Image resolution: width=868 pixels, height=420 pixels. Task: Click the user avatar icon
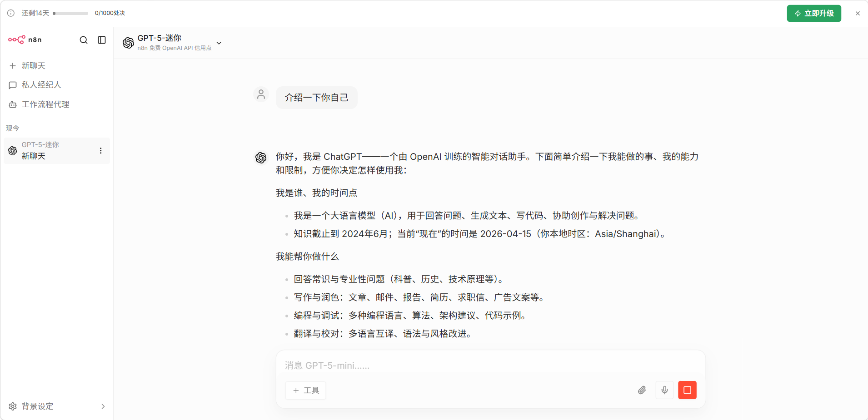pyautogui.click(x=261, y=94)
